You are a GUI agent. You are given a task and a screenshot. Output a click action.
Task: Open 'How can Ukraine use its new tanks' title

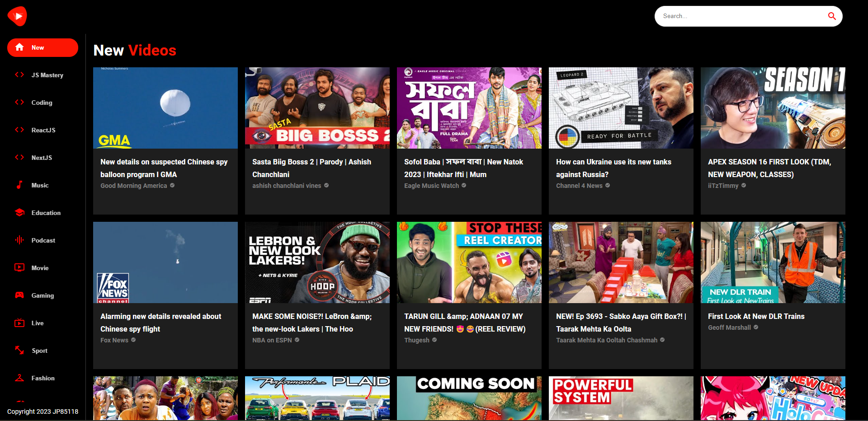614,168
